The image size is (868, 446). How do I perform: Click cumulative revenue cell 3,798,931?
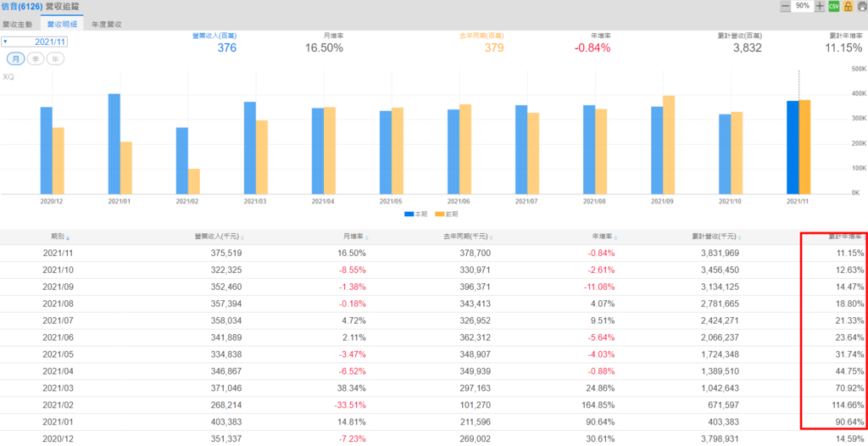click(x=720, y=439)
